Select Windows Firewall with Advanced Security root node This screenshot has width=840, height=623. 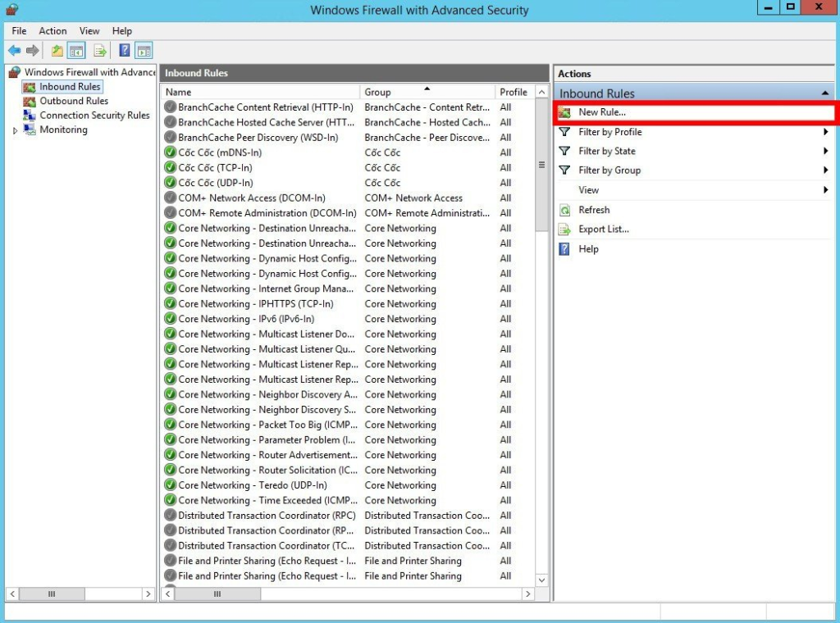coord(89,72)
